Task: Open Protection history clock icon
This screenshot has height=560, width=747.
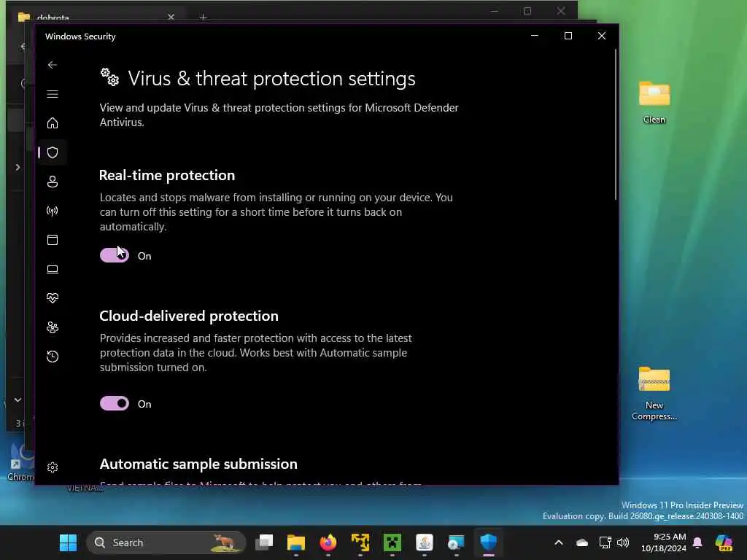Action: pos(53,356)
